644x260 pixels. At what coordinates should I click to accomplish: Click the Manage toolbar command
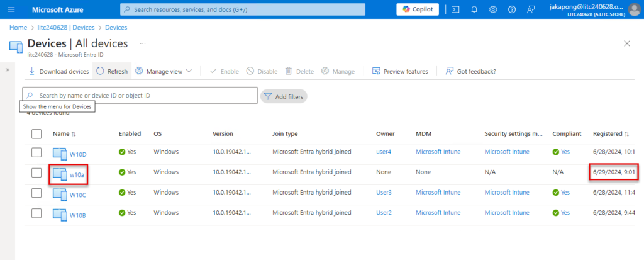[x=338, y=71]
